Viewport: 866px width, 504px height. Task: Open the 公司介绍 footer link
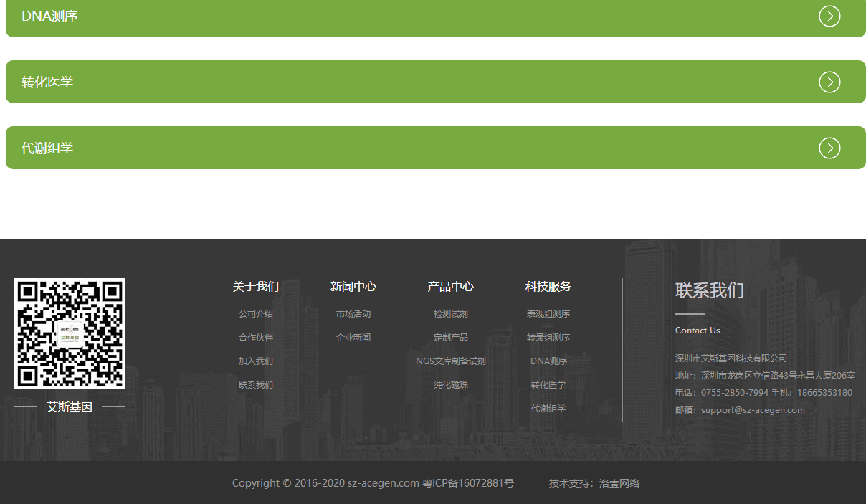tap(255, 314)
